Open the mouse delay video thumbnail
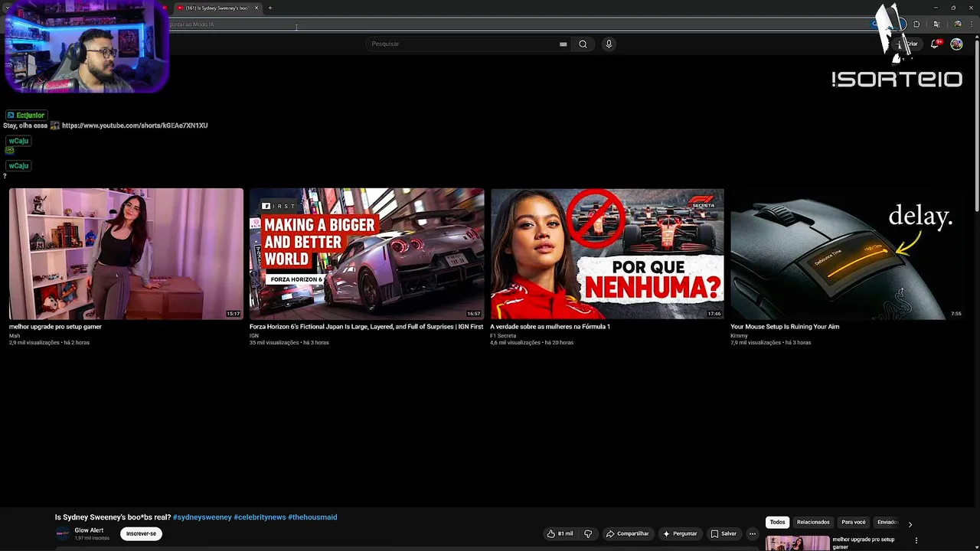 (x=848, y=254)
